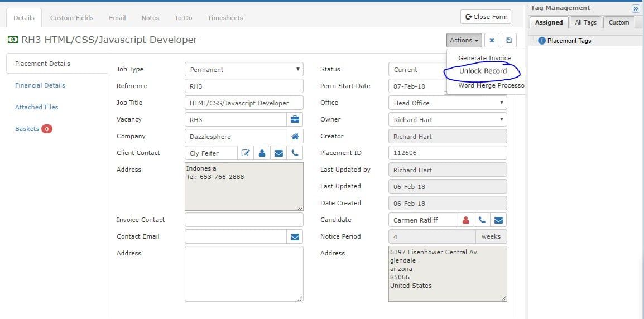Click the Close Form button
The image size is (644, 319).
(486, 17)
